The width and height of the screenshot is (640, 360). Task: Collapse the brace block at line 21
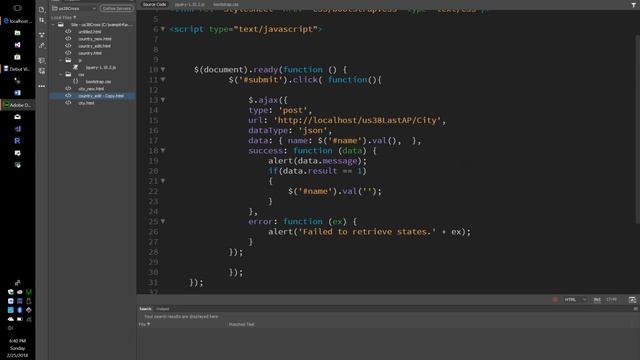[163, 181]
